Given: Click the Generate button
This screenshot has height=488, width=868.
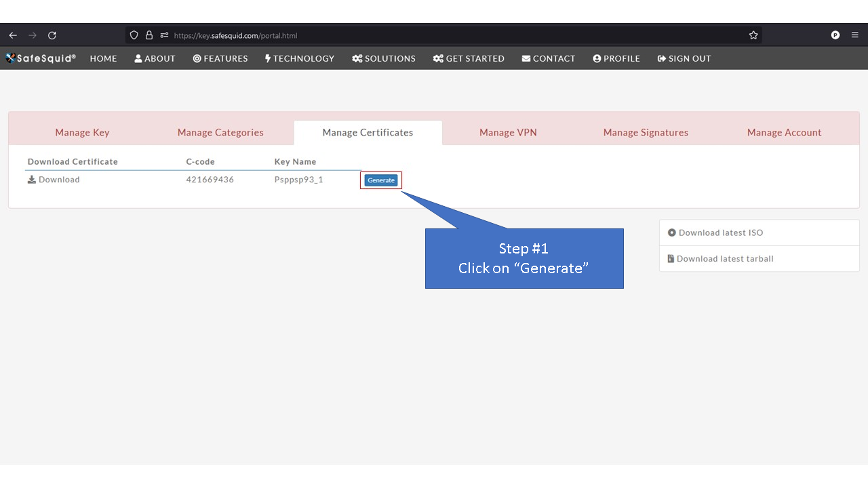Looking at the screenshot, I should coord(380,180).
